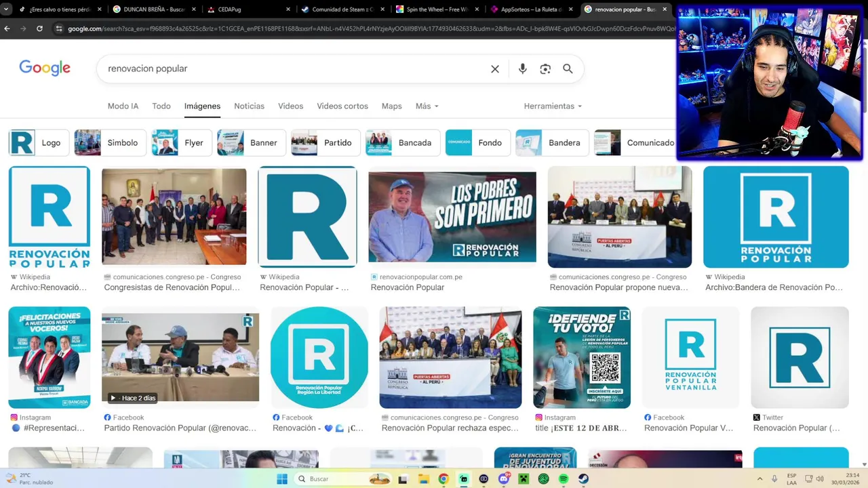Screen dimensions: 868x488
Task: Open the Wikipedia 'Archivo:Renovació...' logo thumbnail
Action: tap(49, 217)
